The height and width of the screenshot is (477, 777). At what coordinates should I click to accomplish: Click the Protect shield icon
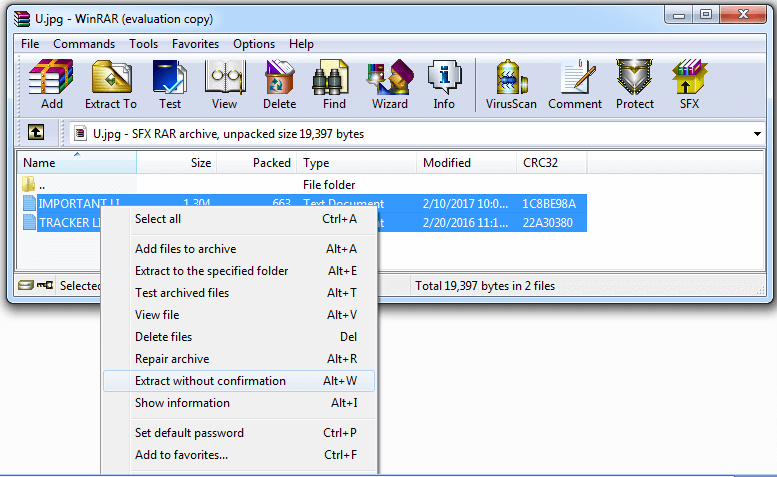[634, 77]
